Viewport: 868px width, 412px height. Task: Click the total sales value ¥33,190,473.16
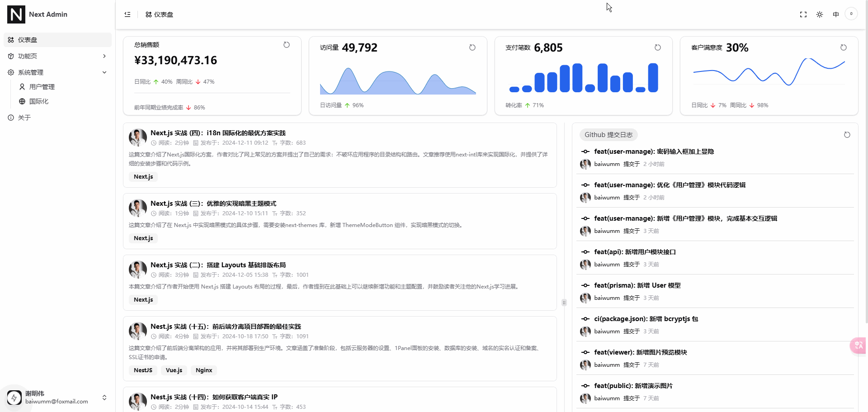(176, 60)
